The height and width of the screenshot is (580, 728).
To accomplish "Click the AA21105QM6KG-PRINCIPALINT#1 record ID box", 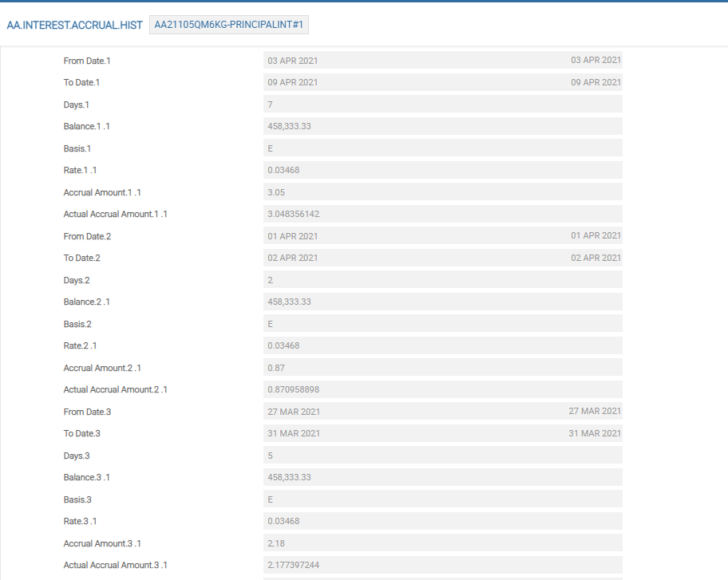I will [x=228, y=25].
